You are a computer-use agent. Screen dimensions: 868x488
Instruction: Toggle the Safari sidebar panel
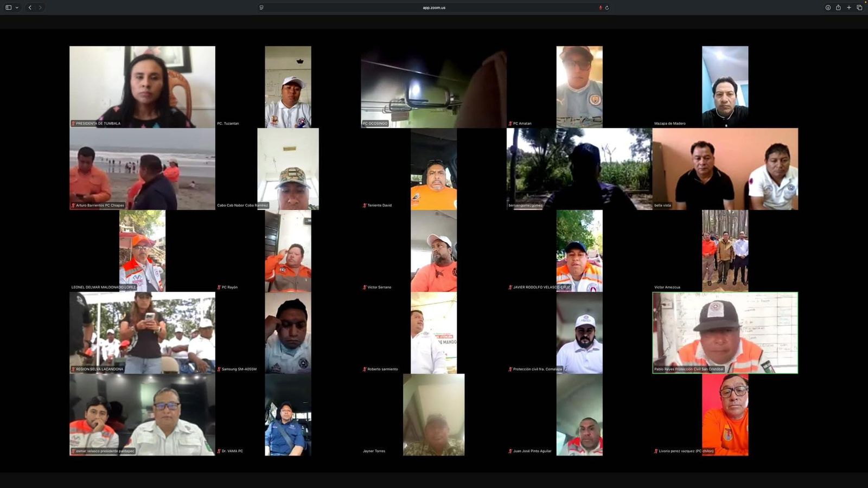pos(9,8)
